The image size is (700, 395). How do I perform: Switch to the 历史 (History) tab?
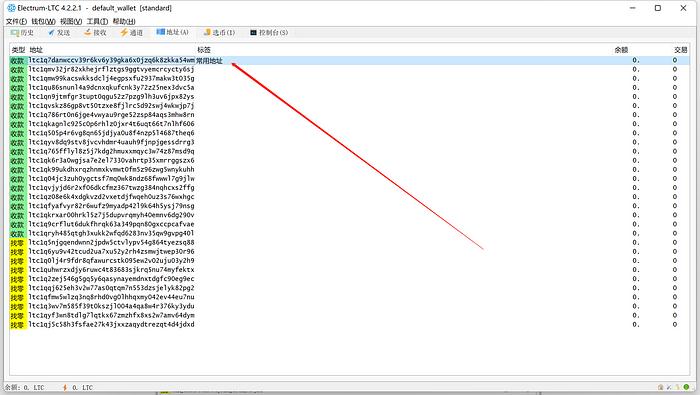pos(22,33)
